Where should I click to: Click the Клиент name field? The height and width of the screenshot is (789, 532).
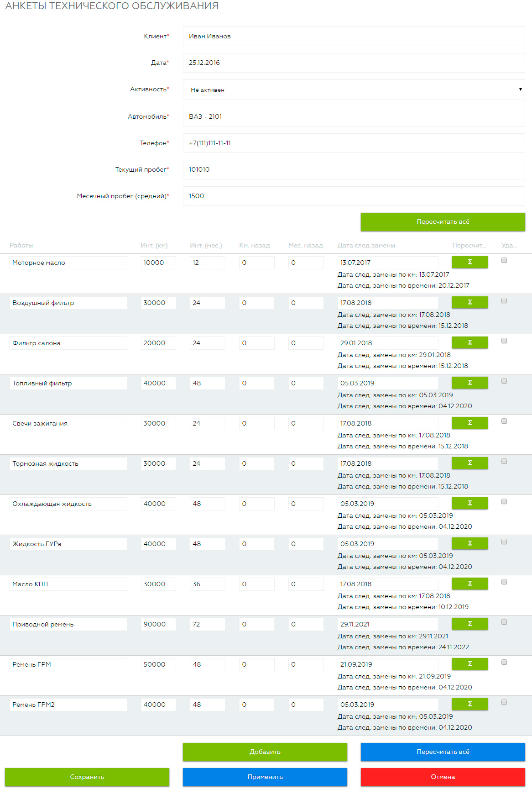354,36
